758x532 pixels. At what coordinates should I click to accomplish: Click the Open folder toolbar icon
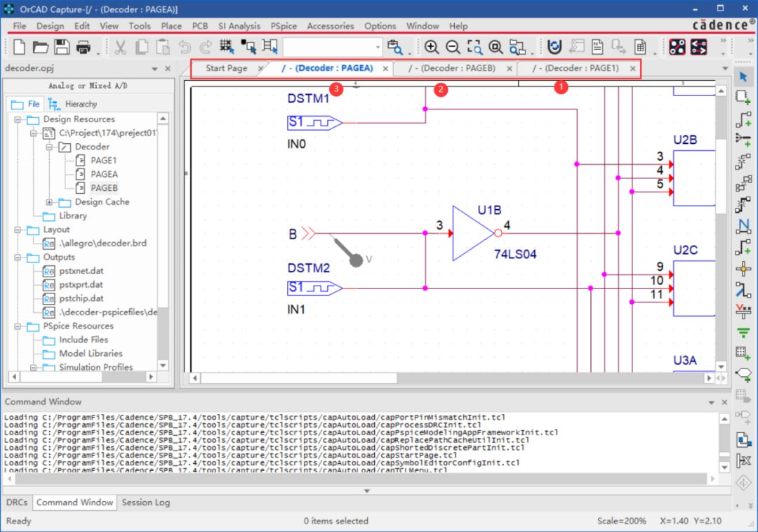click(x=41, y=47)
